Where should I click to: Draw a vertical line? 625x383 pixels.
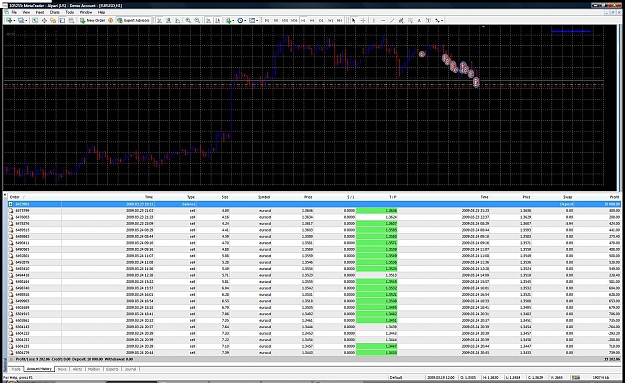[374, 20]
